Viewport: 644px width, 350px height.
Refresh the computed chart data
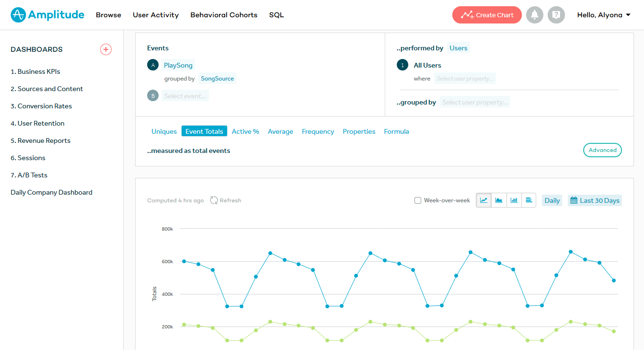pos(226,200)
